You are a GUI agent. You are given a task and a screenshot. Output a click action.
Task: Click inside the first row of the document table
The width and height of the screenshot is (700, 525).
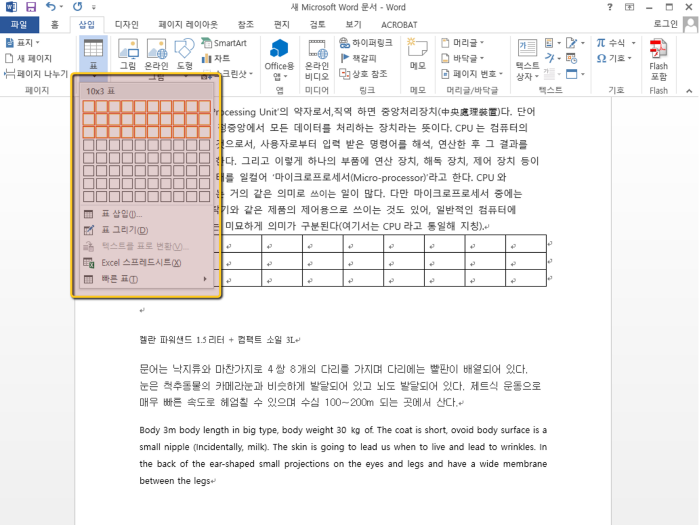384,244
